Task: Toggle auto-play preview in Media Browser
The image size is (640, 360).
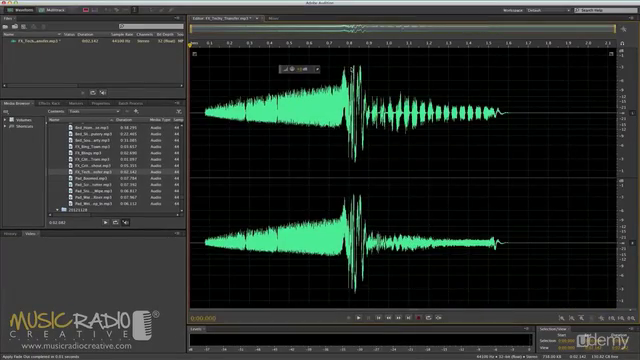Action: [125, 222]
